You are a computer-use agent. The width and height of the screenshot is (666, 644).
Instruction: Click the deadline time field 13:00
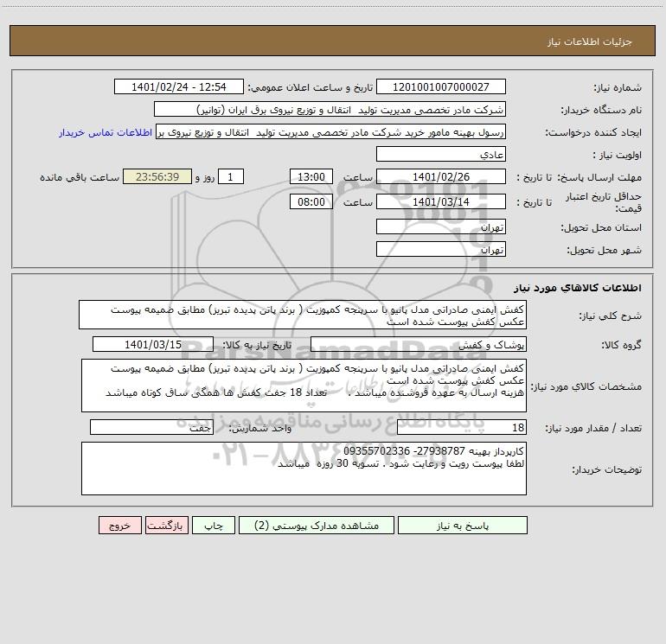311,176
